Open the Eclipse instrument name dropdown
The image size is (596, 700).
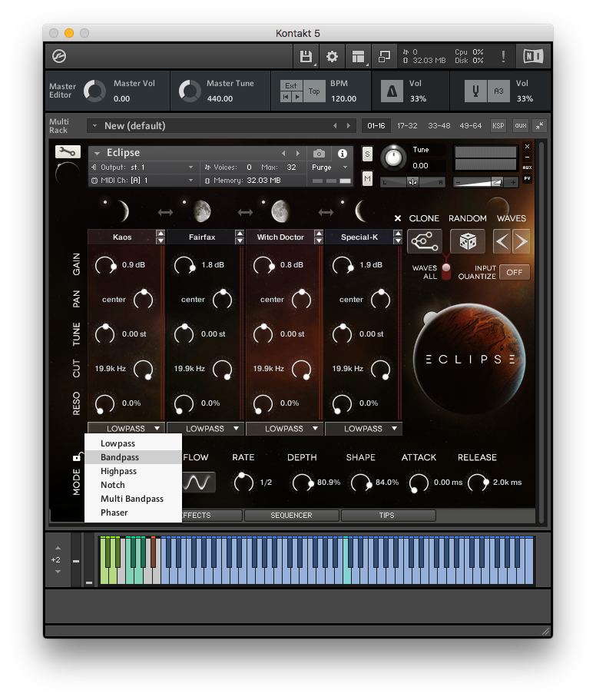tap(98, 153)
